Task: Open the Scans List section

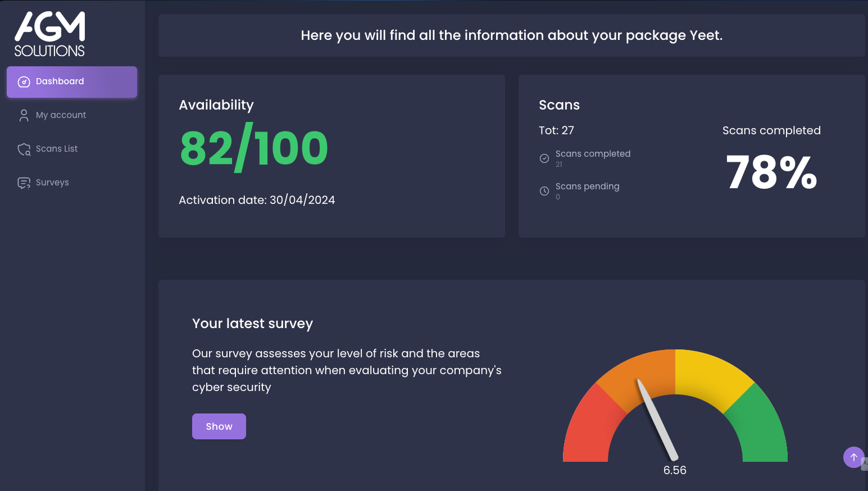Action: 57,149
